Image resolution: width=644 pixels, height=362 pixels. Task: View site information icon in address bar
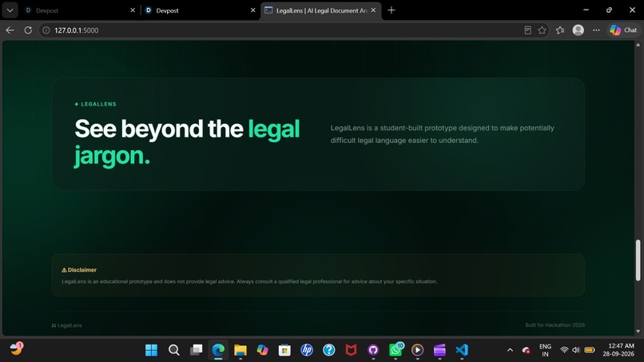(x=46, y=30)
